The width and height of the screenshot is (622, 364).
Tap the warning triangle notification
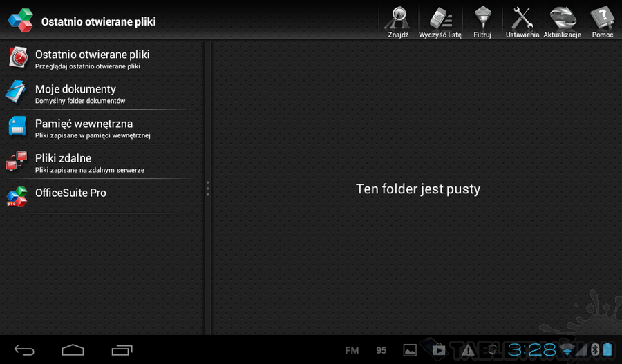468,350
